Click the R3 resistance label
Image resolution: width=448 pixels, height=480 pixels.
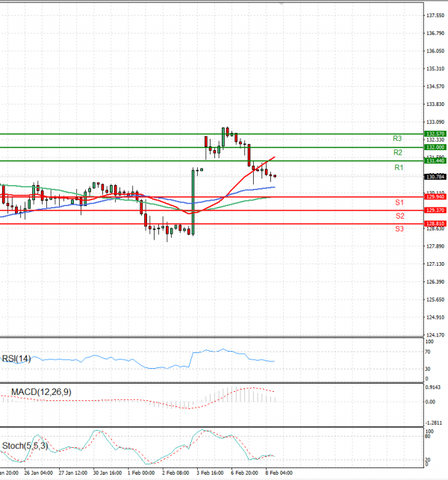click(x=397, y=138)
